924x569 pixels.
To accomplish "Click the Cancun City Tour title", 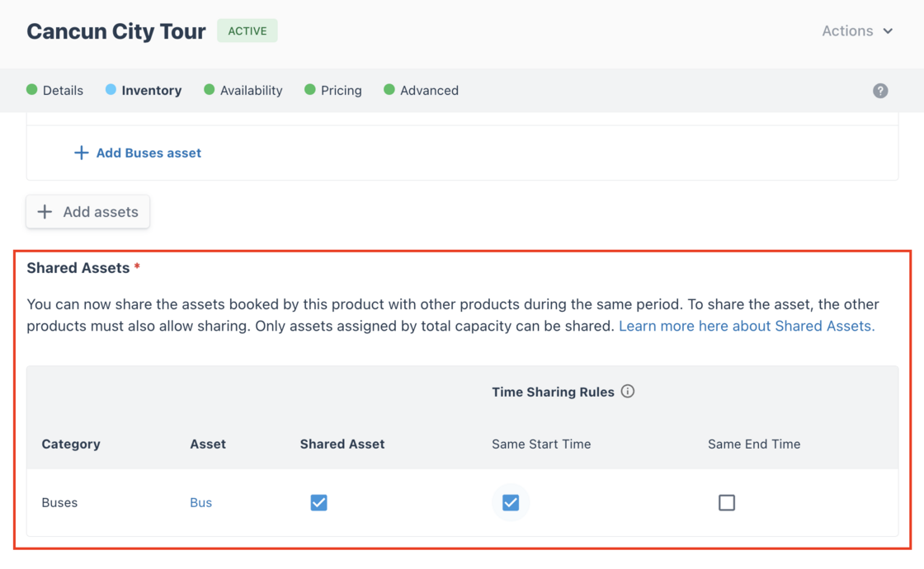I will [116, 31].
